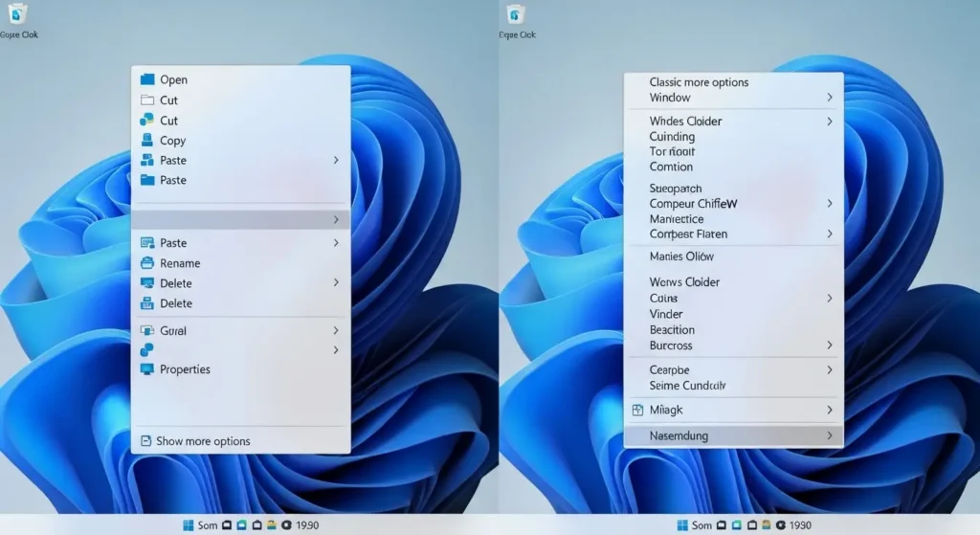Expand the Corpest Flaren submenu chevron
Viewport: 980px width, 535px height.
click(830, 234)
